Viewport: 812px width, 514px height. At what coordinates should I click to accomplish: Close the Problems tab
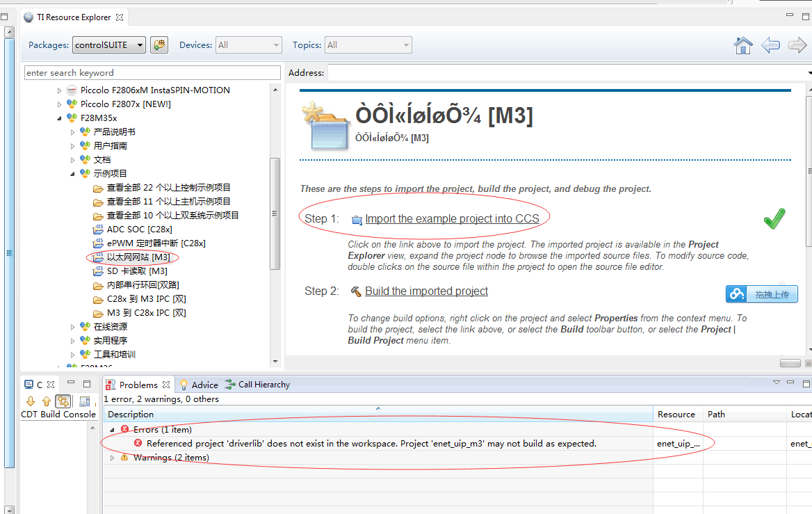click(x=165, y=385)
